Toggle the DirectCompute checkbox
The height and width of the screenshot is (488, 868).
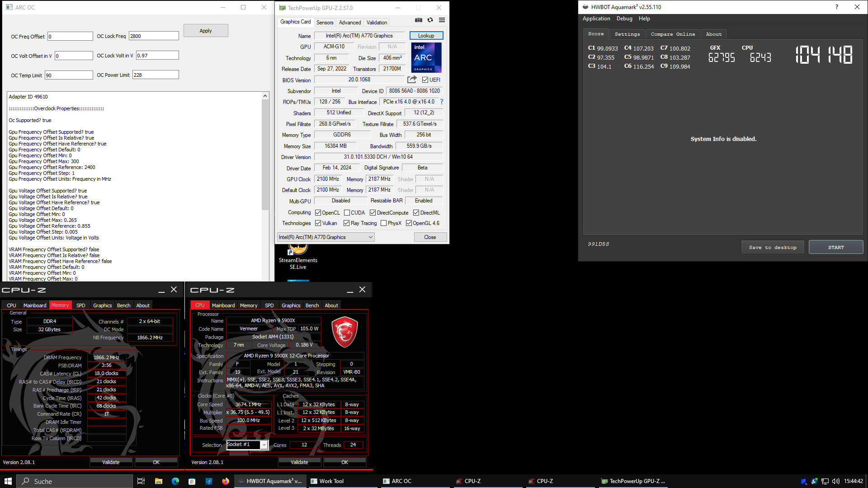click(373, 213)
